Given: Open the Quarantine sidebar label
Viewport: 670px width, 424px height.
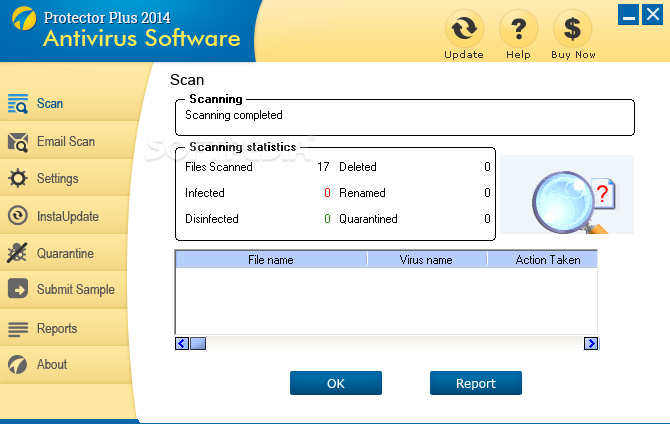Looking at the screenshot, I should [65, 253].
